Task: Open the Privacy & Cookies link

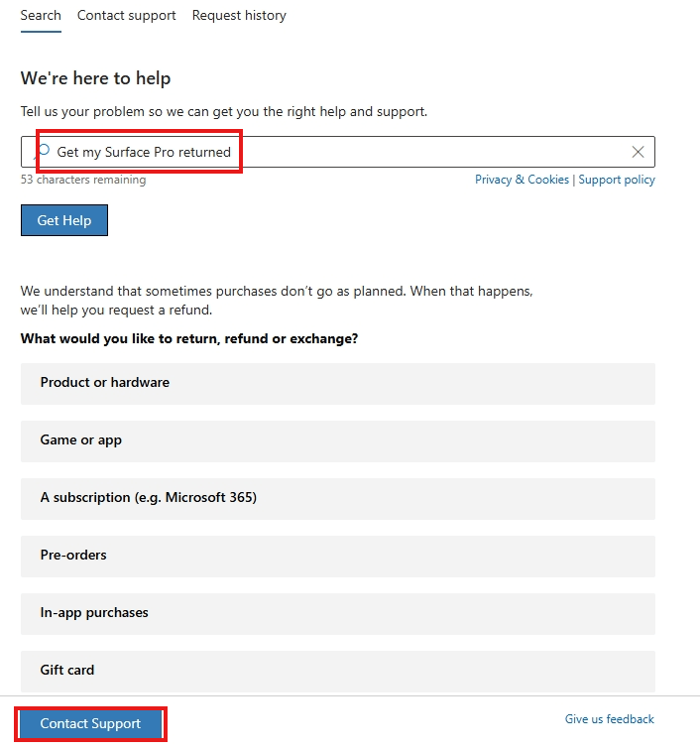Action: coord(522,180)
